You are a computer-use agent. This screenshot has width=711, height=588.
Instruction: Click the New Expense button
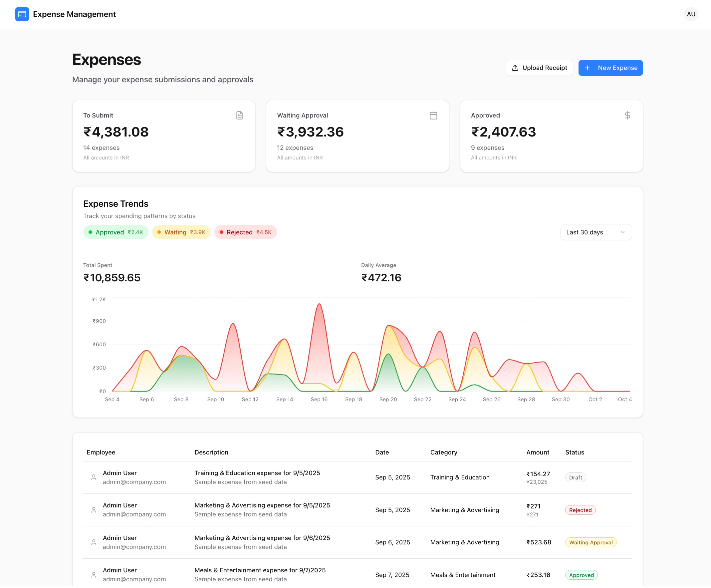click(610, 68)
